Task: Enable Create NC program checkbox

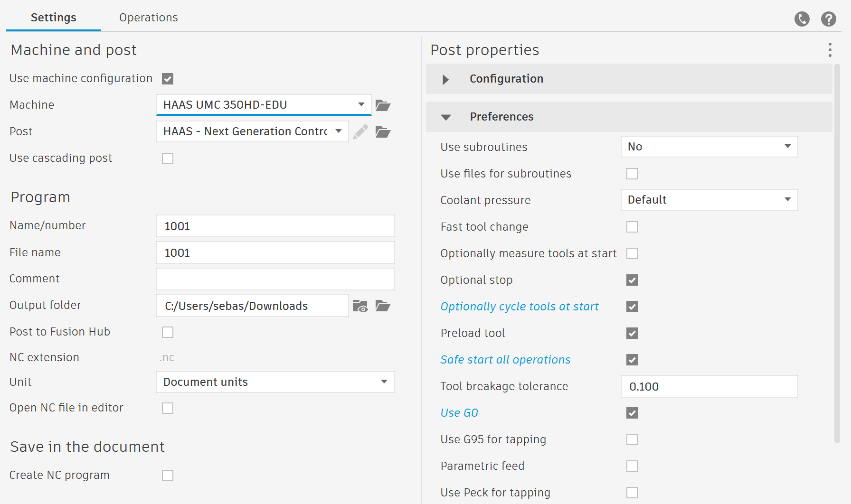Action: point(168,476)
